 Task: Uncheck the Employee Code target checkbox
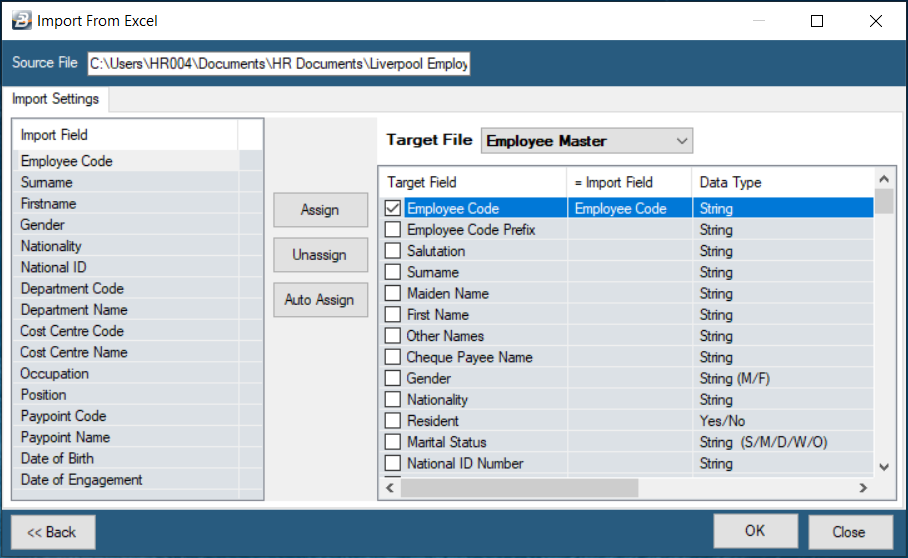[x=393, y=208]
